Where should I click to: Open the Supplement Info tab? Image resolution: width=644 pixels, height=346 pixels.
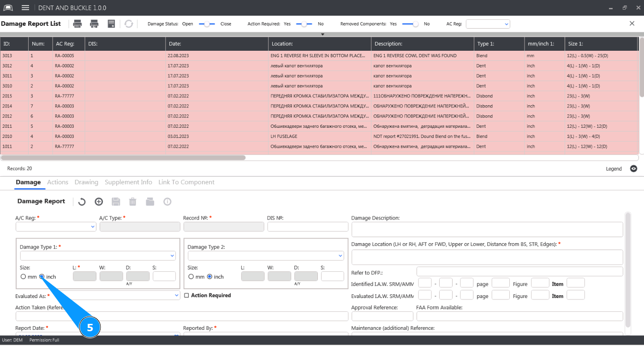[128, 182]
